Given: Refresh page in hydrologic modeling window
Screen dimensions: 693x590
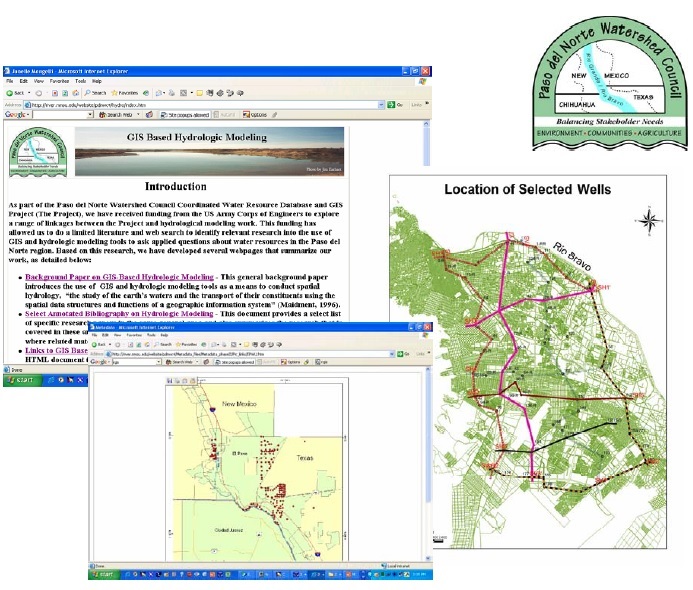Looking at the screenshot, I should click(65, 93).
